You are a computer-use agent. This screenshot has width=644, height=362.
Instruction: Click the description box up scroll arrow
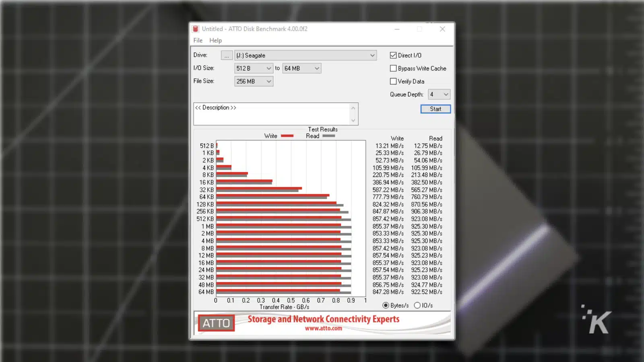pos(353,108)
